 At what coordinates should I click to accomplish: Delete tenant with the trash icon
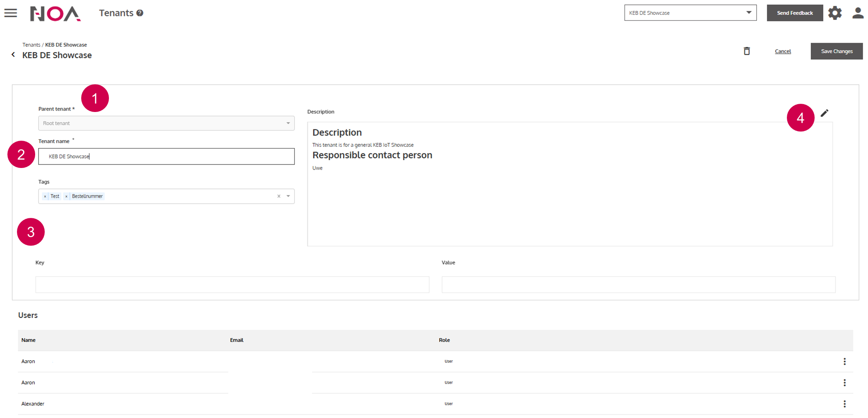(746, 51)
